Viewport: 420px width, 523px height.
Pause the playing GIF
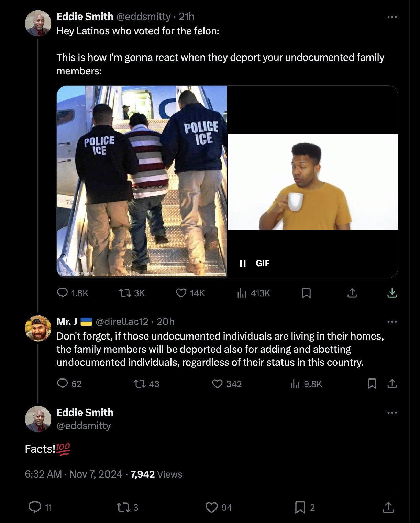pos(243,264)
